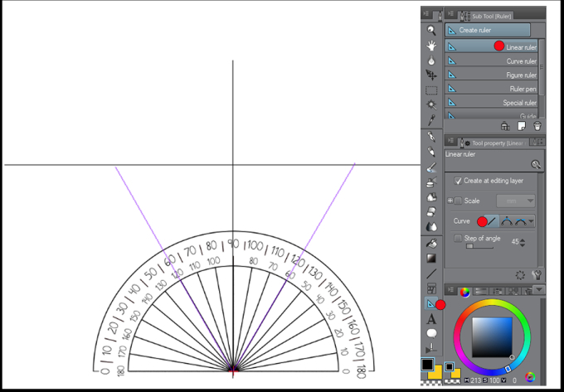Open sub tool detail wrench icon
This screenshot has width=564, height=392.
pos(537,275)
